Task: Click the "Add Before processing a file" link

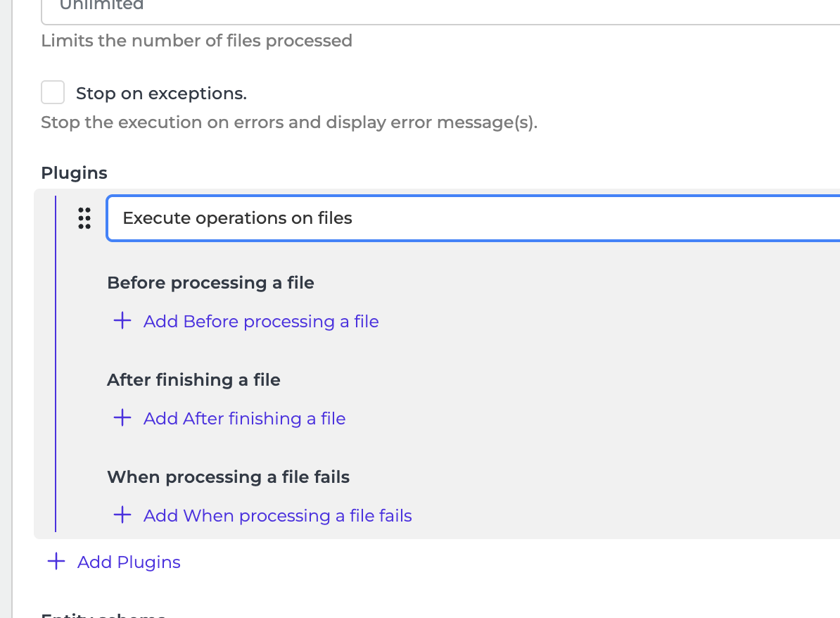Action: [x=261, y=322]
